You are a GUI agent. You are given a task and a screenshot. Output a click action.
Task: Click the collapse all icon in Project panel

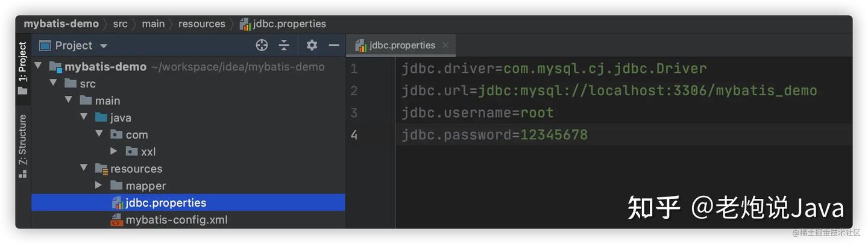pyautogui.click(x=284, y=45)
